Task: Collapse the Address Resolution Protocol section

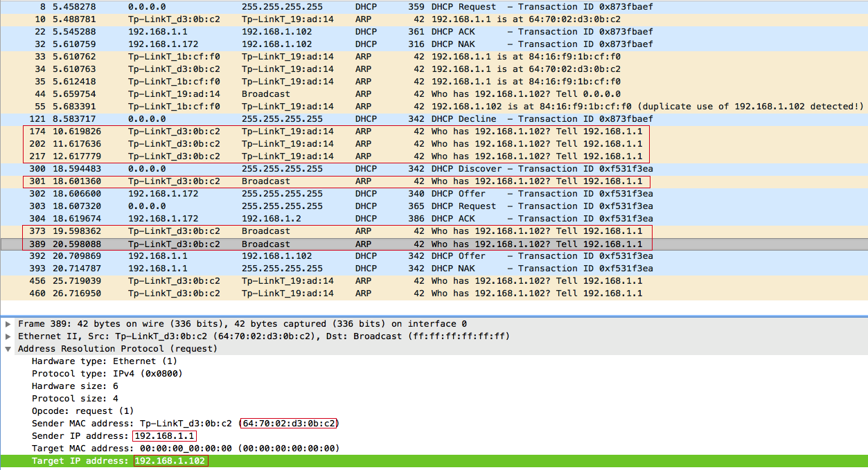Action: pyautogui.click(x=8, y=349)
